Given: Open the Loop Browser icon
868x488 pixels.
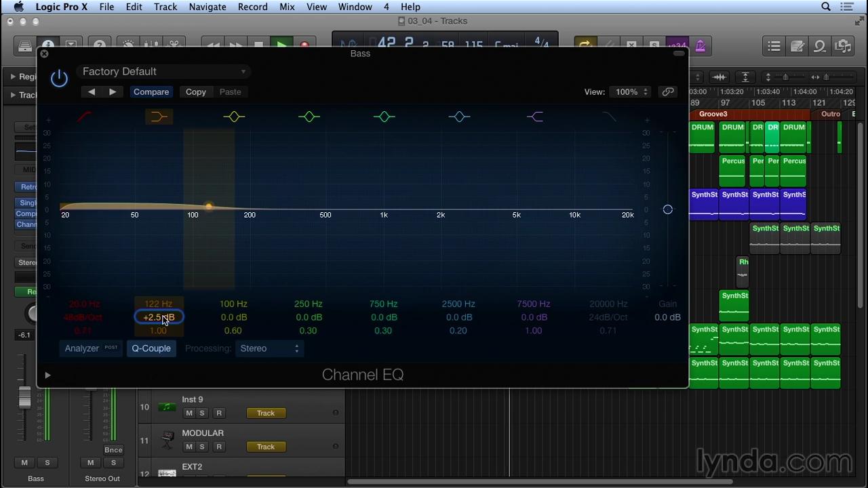Looking at the screenshot, I should [819, 46].
